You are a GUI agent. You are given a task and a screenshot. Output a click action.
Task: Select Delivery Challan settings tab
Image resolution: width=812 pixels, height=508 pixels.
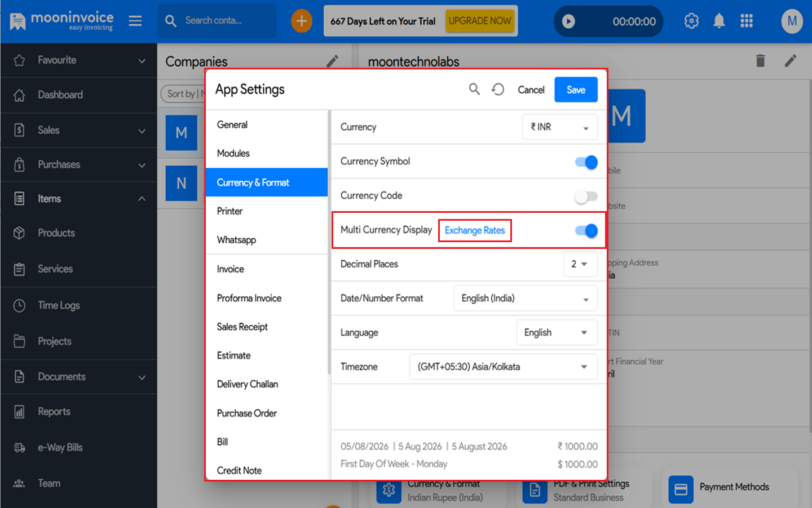coord(267,384)
